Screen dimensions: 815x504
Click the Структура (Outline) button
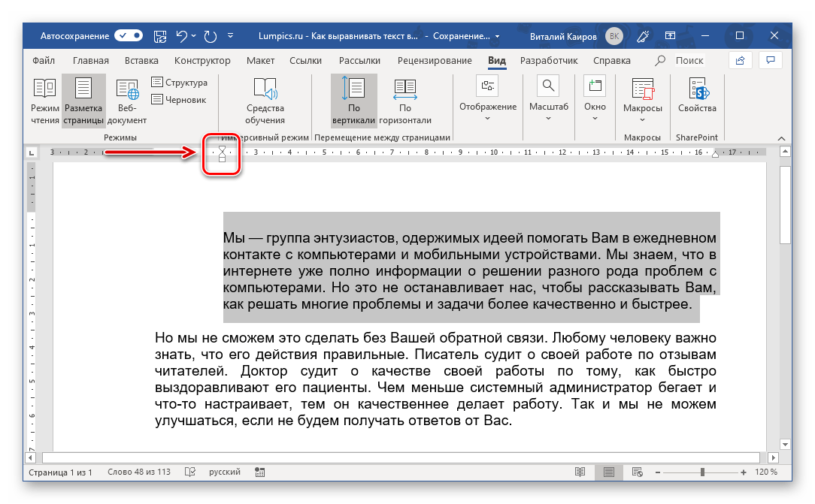(x=179, y=83)
